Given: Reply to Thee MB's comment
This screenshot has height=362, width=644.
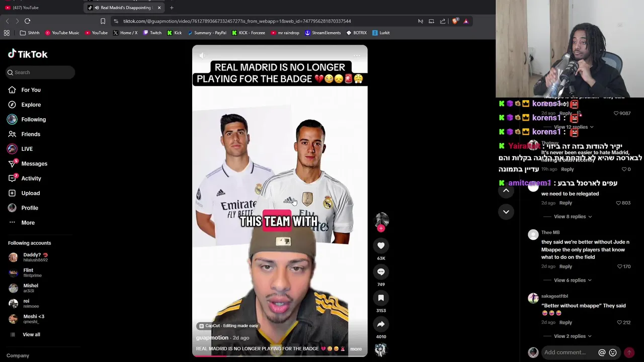Looking at the screenshot, I should coord(566,266).
